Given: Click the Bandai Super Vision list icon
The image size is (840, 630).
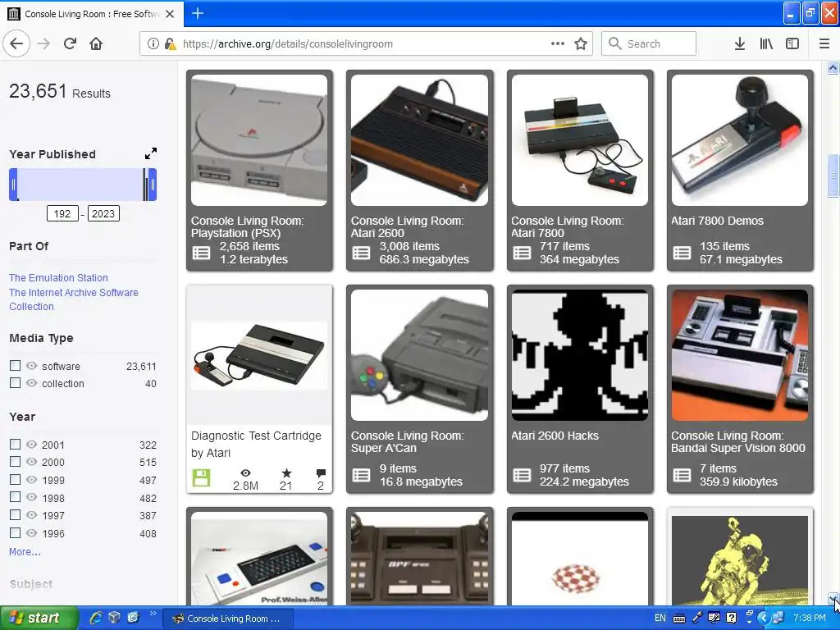Looking at the screenshot, I should pyautogui.click(x=682, y=475).
